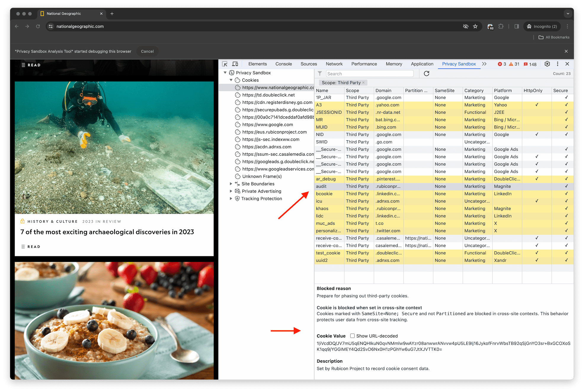Click Cancel to stop debugging session
Viewport: 584px width, 392px height.
(x=147, y=52)
